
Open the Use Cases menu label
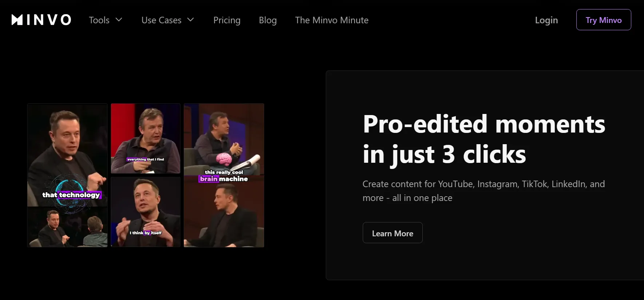click(x=161, y=20)
